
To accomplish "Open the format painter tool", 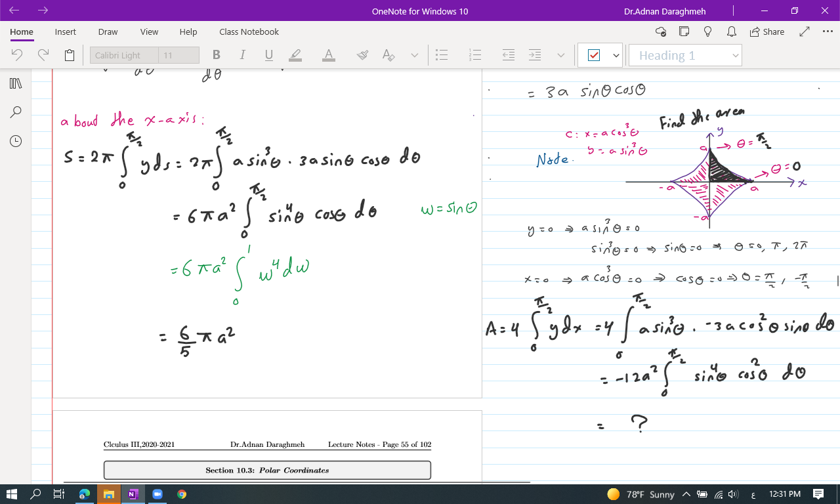I will pos(362,55).
